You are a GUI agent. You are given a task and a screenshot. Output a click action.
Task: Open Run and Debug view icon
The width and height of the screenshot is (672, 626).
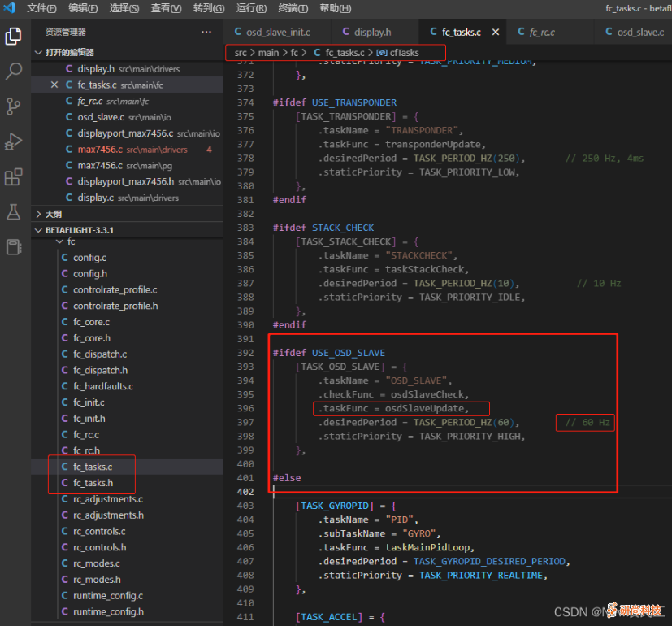pyautogui.click(x=14, y=141)
